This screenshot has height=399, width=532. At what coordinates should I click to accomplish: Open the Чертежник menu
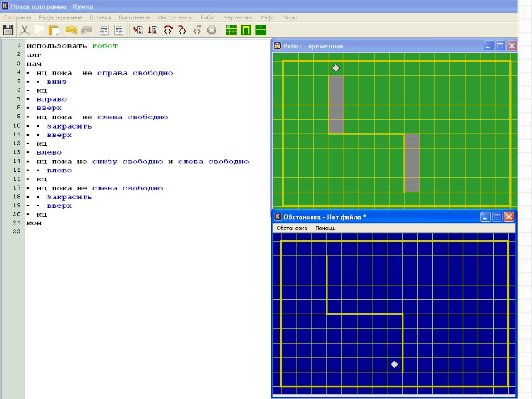[238, 17]
